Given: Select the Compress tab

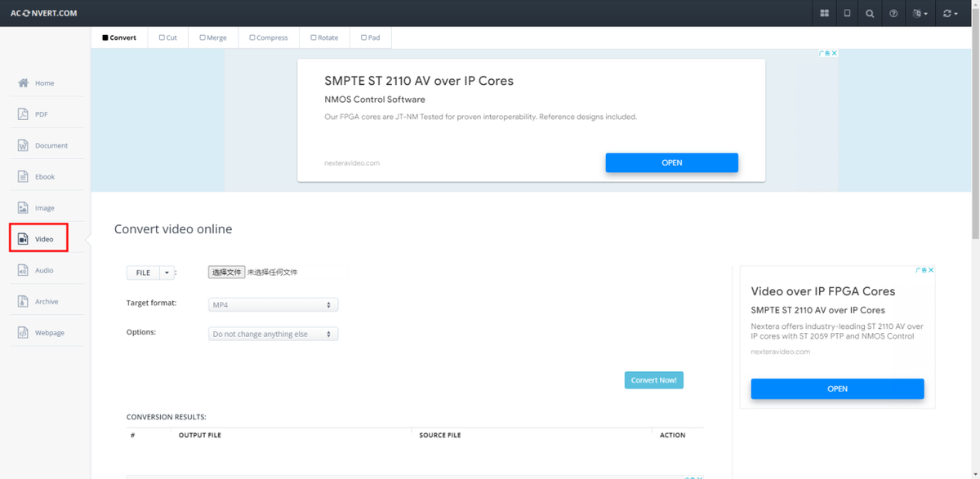Looking at the screenshot, I should point(269,38).
